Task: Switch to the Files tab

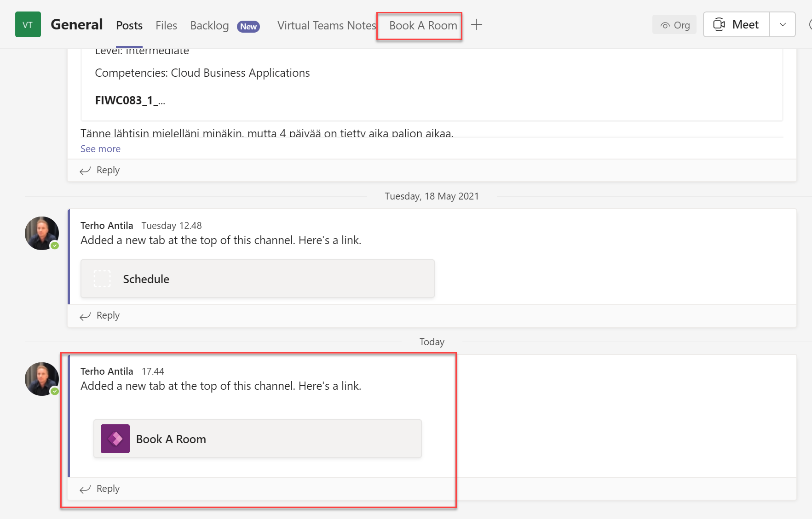Action: 166,26
